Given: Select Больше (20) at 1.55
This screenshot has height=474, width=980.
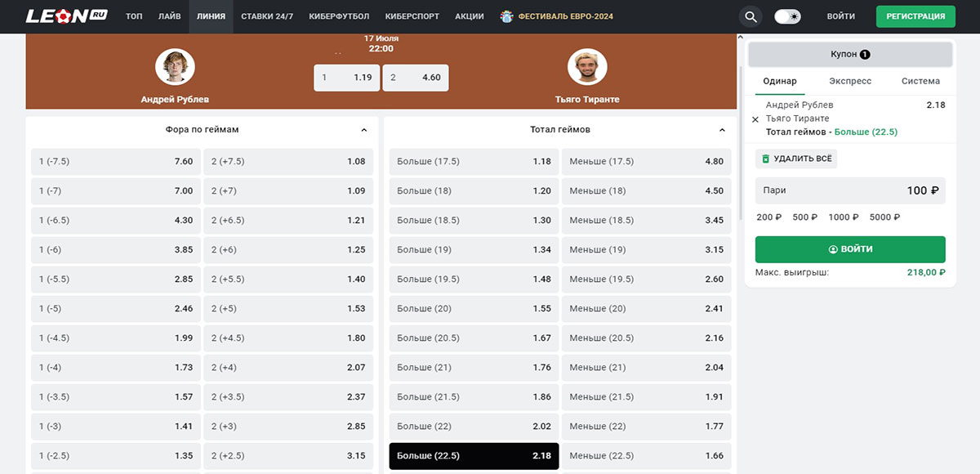Looking at the screenshot, I should (474, 309).
